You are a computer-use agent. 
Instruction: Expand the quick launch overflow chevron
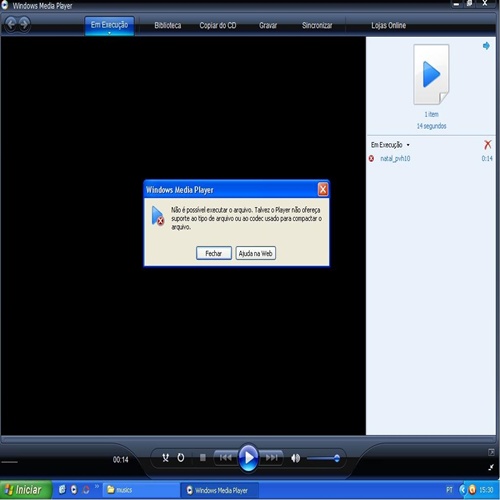[97, 487]
